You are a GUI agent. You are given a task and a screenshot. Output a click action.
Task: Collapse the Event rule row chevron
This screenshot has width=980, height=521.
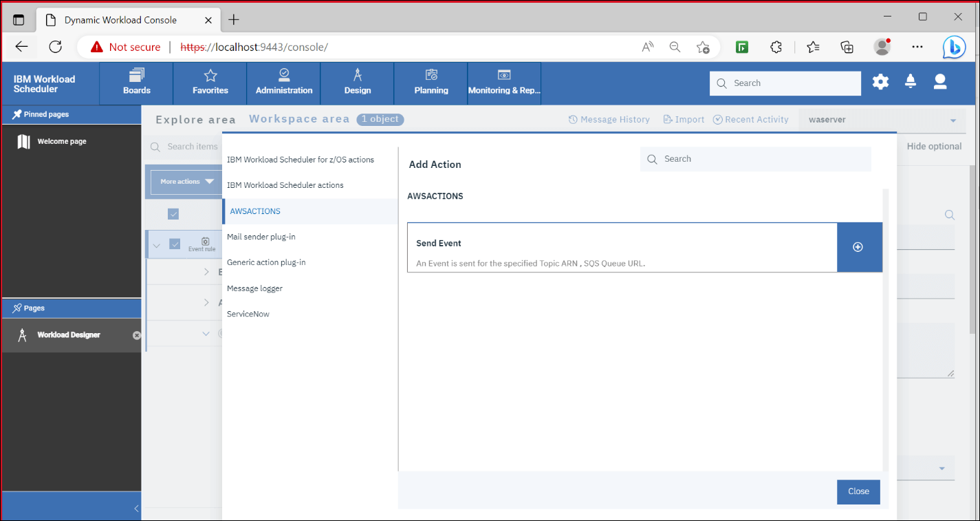click(x=156, y=245)
